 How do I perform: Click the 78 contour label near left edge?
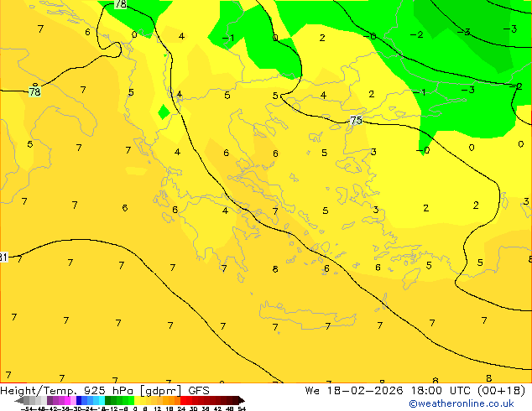[34, 91]
